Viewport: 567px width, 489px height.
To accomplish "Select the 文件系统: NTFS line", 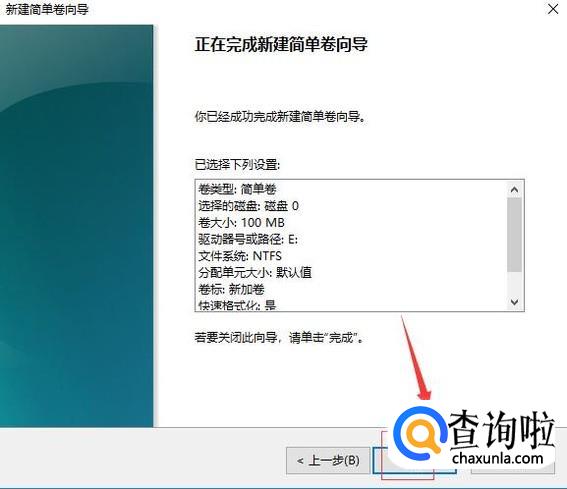I will (240, 256).
